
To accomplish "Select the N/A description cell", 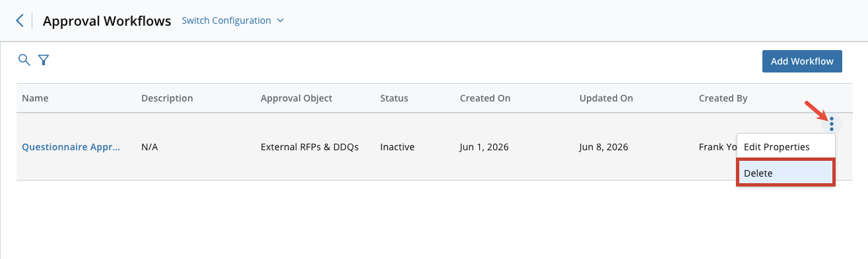I will coord(150,147).
